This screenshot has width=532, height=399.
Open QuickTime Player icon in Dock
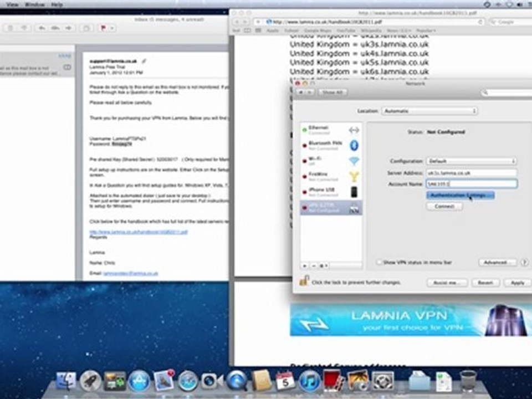point(237,381)
